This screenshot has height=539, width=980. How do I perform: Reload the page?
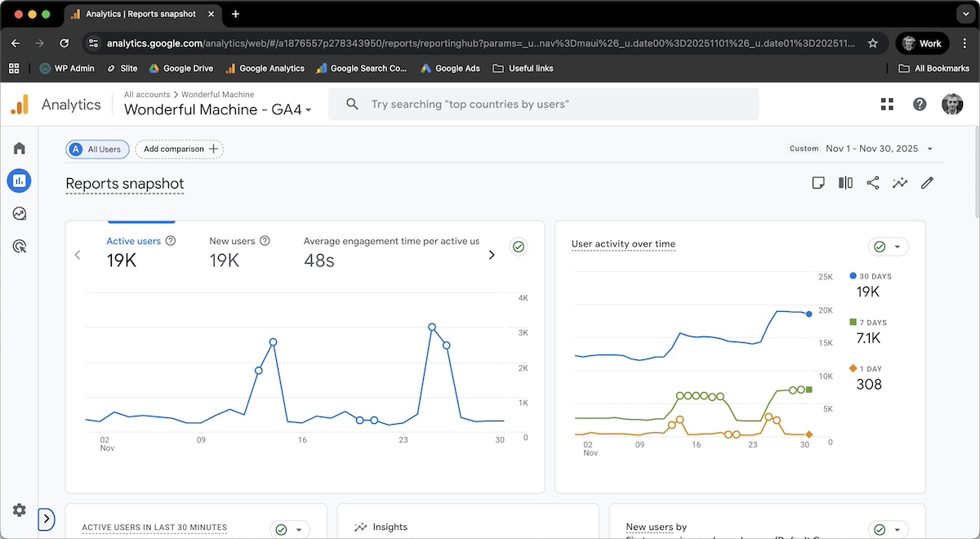(64, 43)
